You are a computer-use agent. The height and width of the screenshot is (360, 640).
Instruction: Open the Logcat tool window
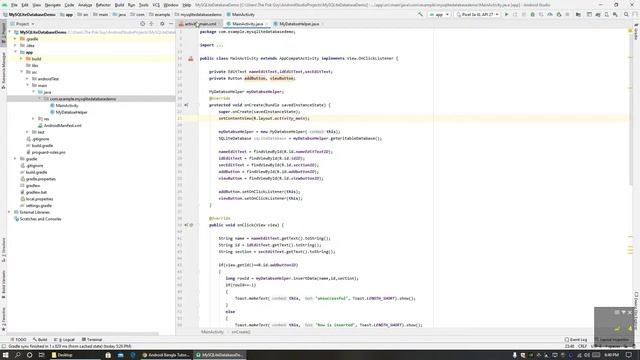[x=64, y=340]
